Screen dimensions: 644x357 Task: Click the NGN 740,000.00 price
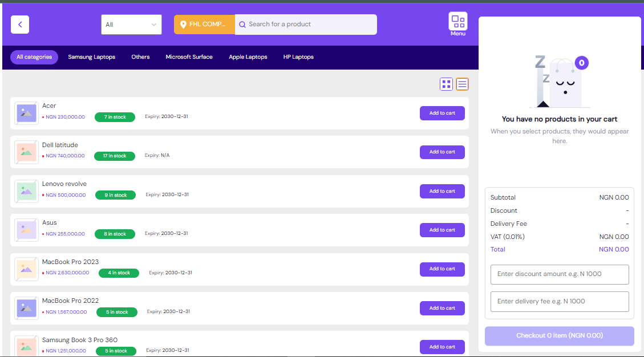[x=65, y=156]
